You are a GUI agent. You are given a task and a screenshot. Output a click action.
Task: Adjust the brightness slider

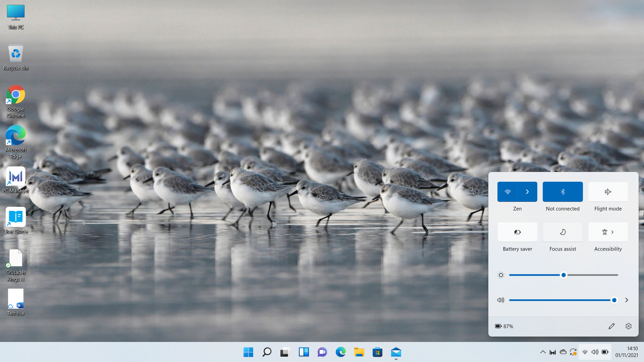pyautogui.click(x=563, y=275)
